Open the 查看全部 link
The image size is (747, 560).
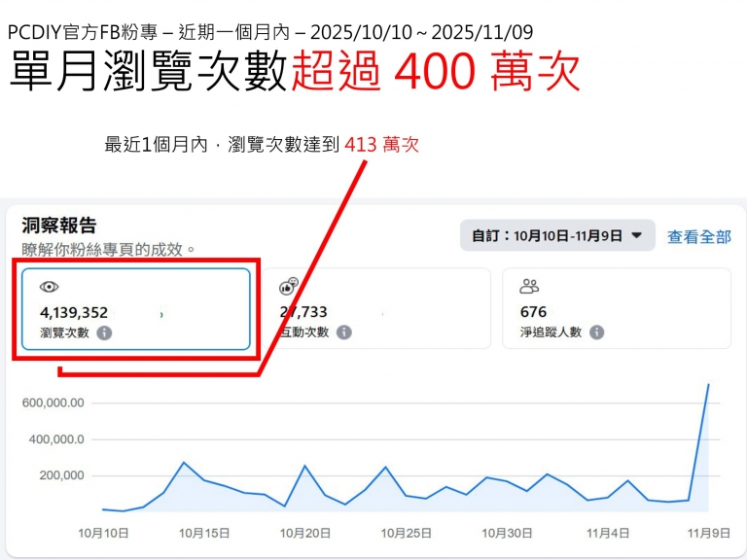point(698,236)
